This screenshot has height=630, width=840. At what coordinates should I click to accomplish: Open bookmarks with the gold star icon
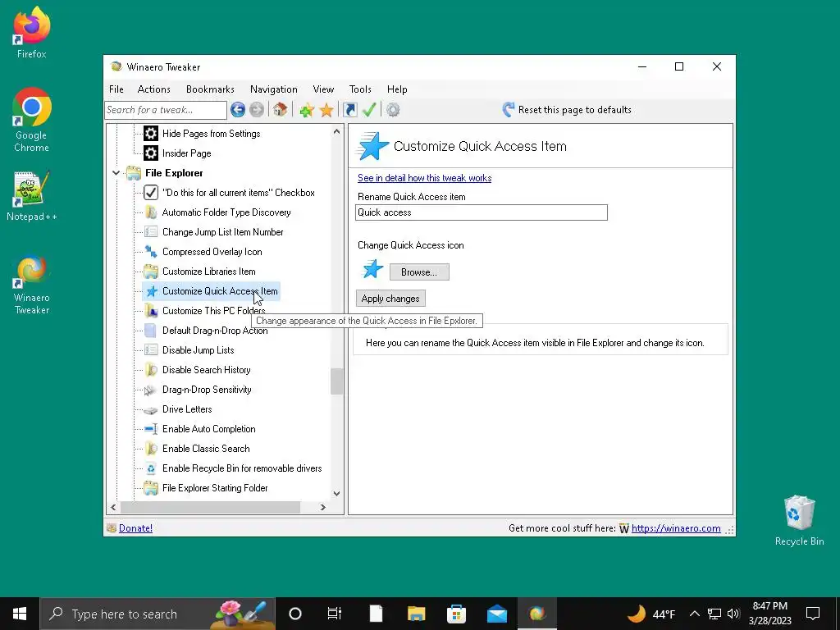coord(326,111)
